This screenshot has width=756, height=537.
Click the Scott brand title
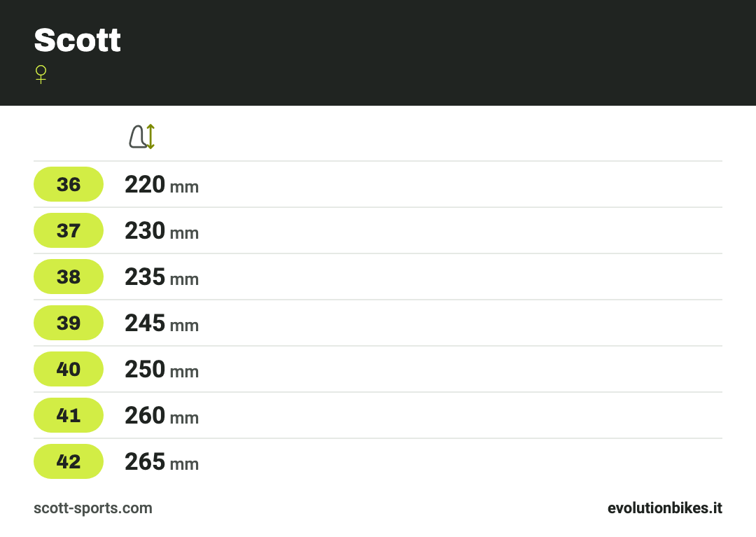(x=77, y=40)
